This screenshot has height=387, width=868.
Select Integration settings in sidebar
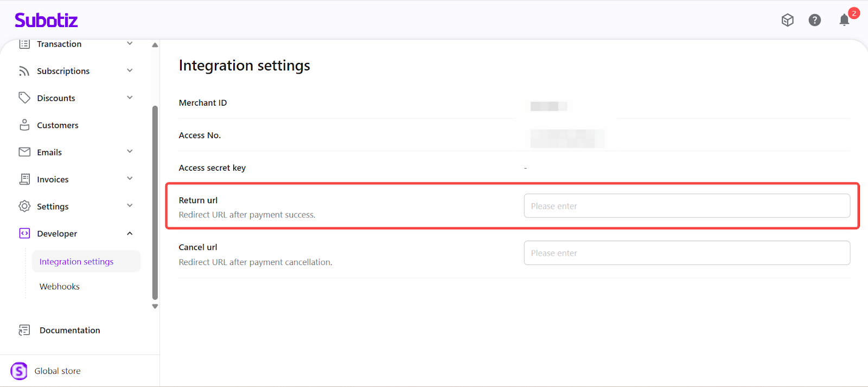[76, 262]
